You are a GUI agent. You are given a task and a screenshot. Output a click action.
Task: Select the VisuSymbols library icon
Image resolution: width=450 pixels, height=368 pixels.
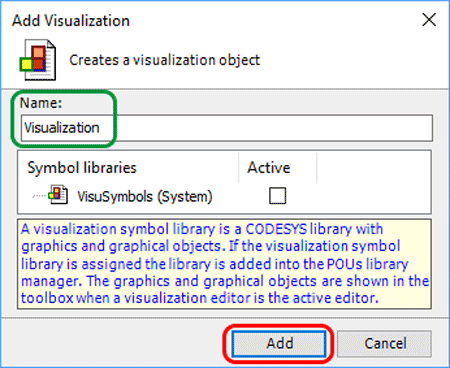coord(58,195)
